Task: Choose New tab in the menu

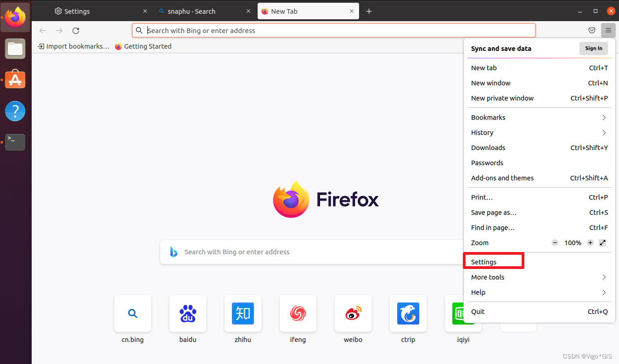Action: (x=540, y=68)
